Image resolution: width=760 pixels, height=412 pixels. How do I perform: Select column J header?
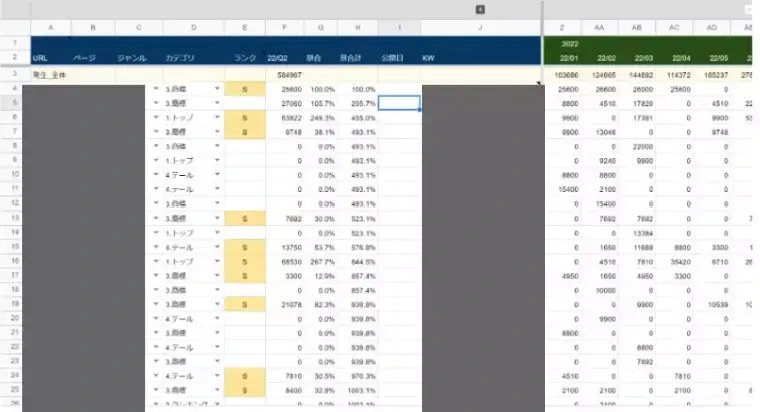480,28
